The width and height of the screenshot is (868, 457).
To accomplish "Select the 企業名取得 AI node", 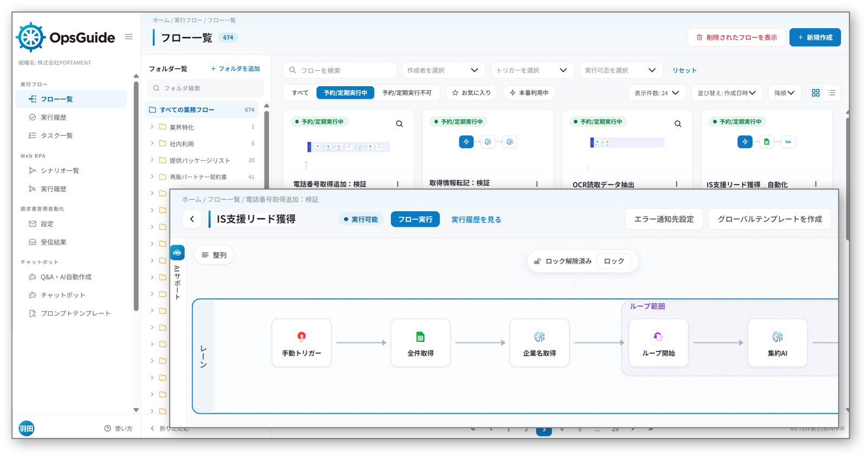I will click(x=539, y=343).
